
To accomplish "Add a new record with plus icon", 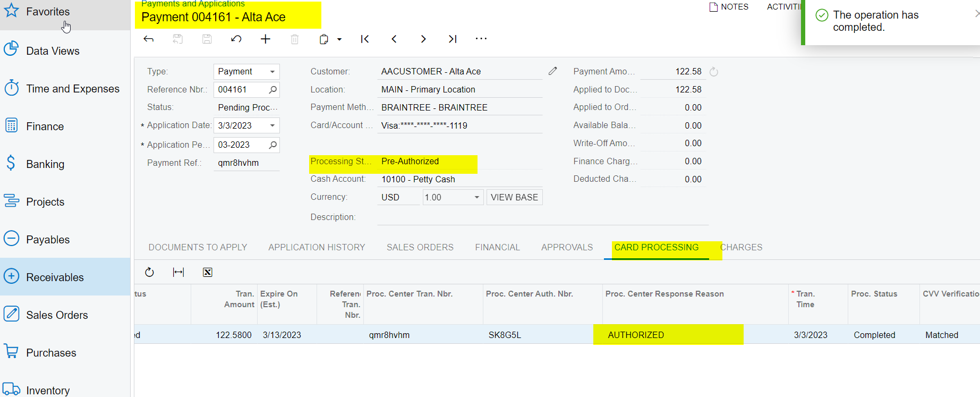I will click(266, 39).
